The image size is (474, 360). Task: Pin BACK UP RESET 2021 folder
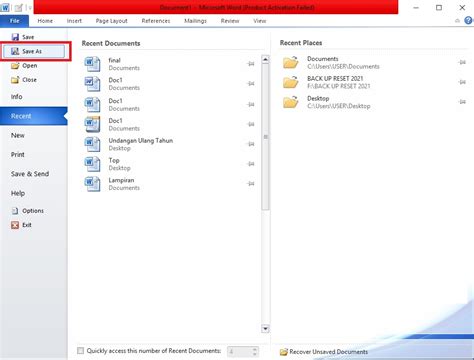pyautogui.click(x=462, y=82)
